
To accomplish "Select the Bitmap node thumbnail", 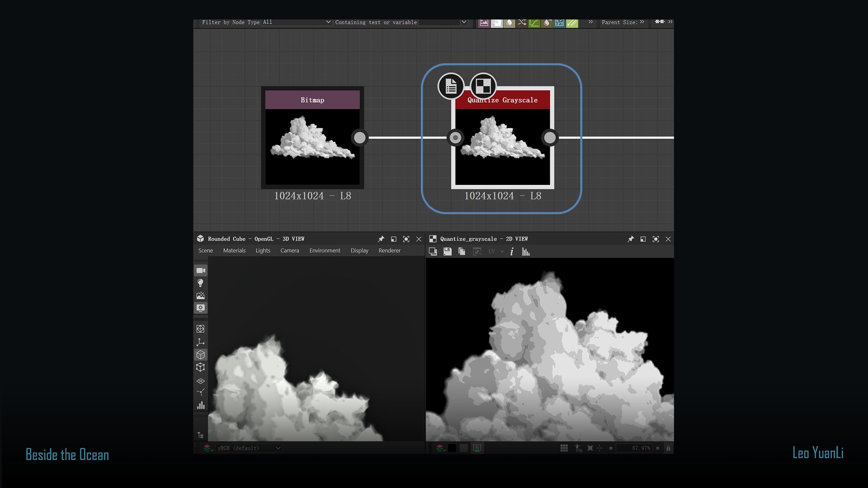I will click(312, 146).
